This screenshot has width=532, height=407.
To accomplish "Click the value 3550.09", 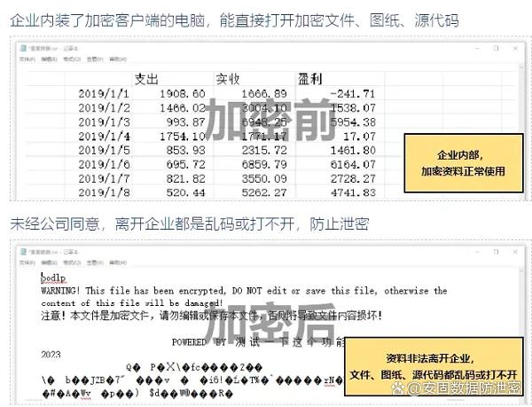I will tap(264, 178).
